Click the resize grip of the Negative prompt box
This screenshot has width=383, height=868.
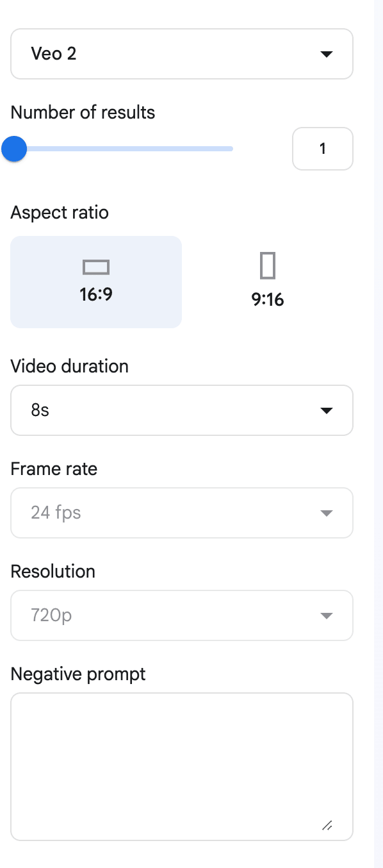pyautogui.click(x=327, y=825)
